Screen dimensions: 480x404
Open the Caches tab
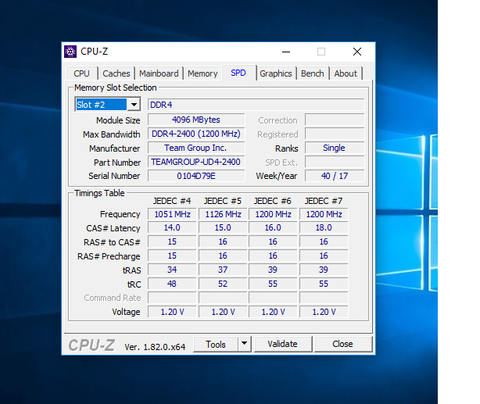pyautogui.click(x=116, y=73)
